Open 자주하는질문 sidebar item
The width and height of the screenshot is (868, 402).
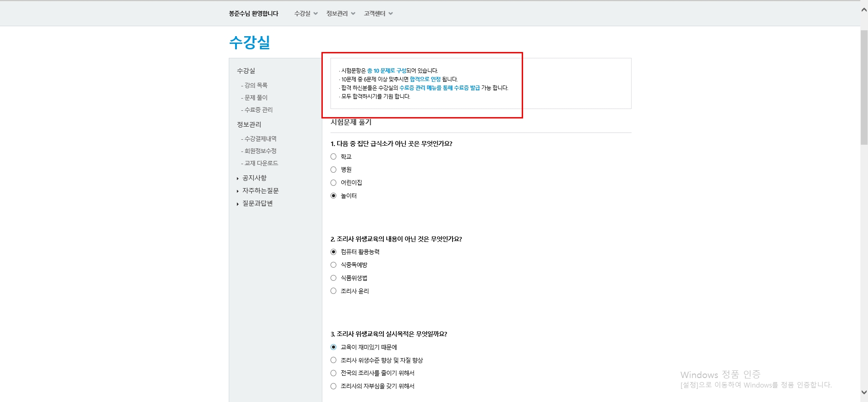[260, 191]
